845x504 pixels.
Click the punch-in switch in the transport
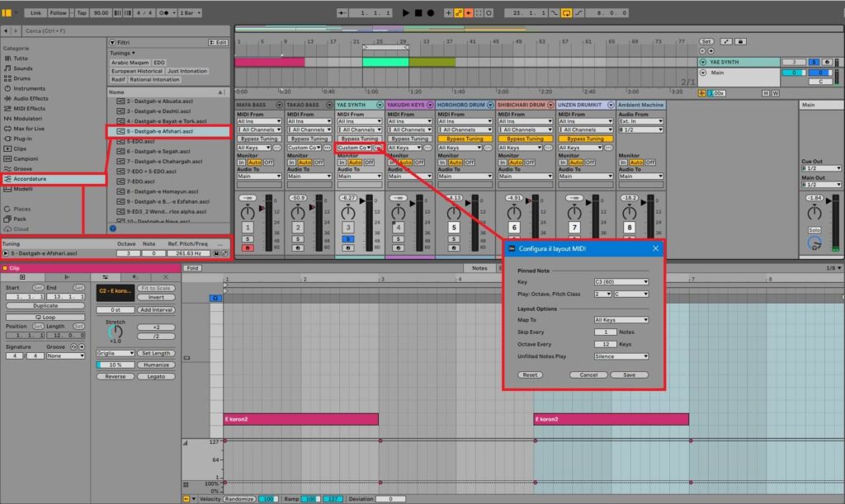tap(555, 12)
